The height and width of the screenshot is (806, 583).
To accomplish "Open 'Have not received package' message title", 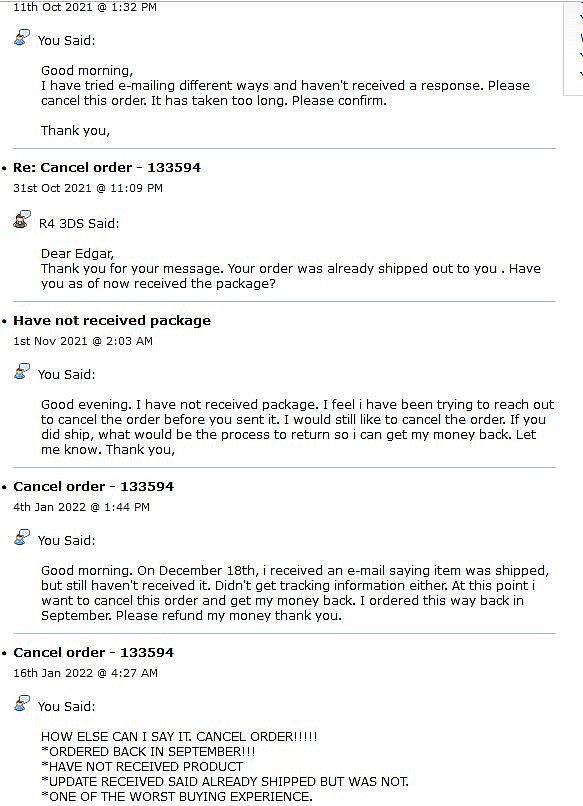I will pos(112,321).
